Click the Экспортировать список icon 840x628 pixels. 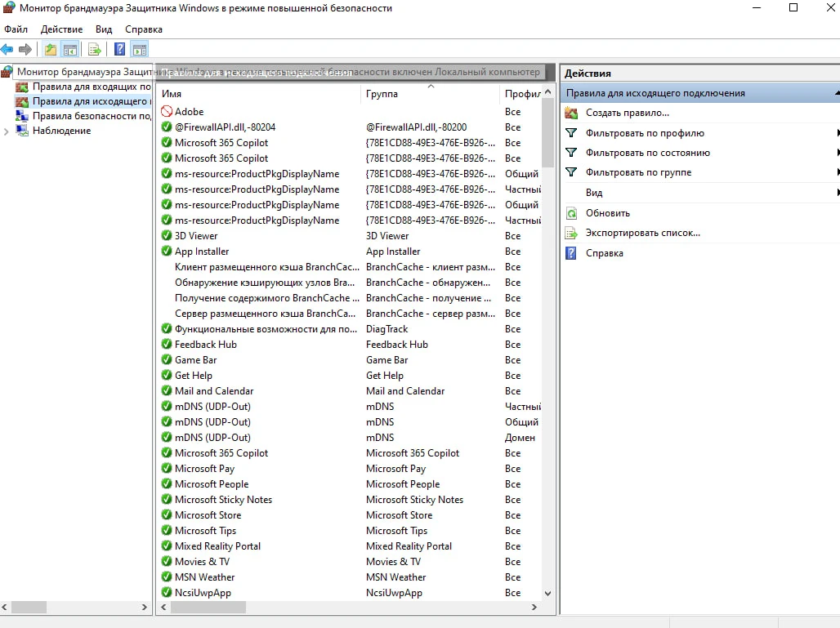[x=572, y=233]
